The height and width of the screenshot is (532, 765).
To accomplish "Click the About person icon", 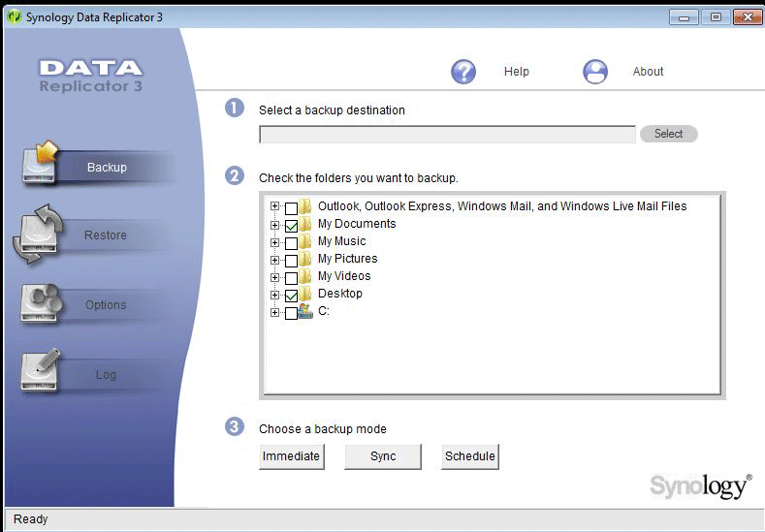I will (595, 72).
